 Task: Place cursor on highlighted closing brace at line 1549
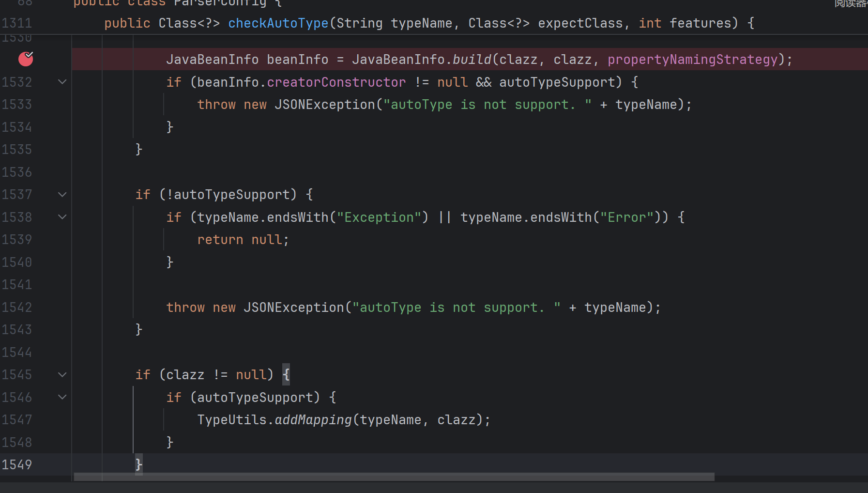[x=139, y=465]
